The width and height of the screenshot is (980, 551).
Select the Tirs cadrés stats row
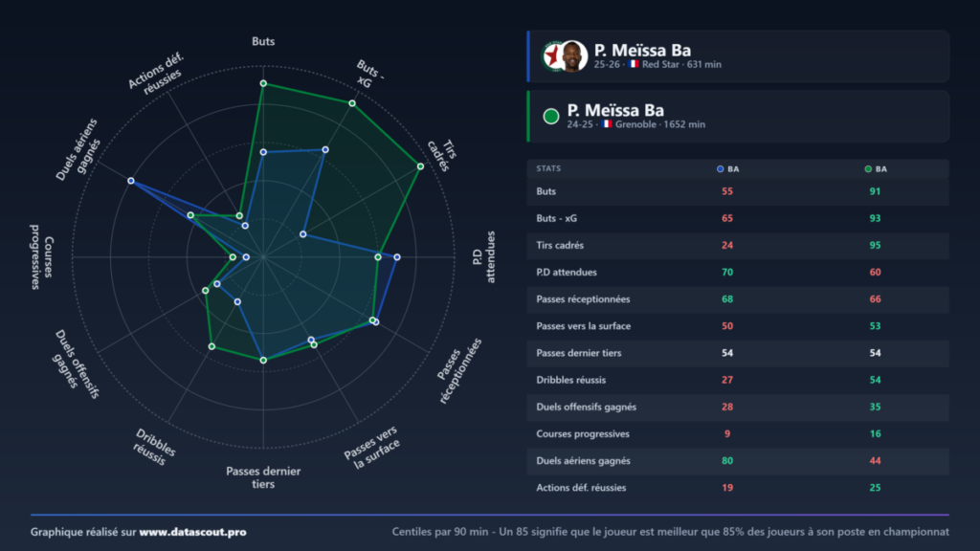(x=738, y=246)
